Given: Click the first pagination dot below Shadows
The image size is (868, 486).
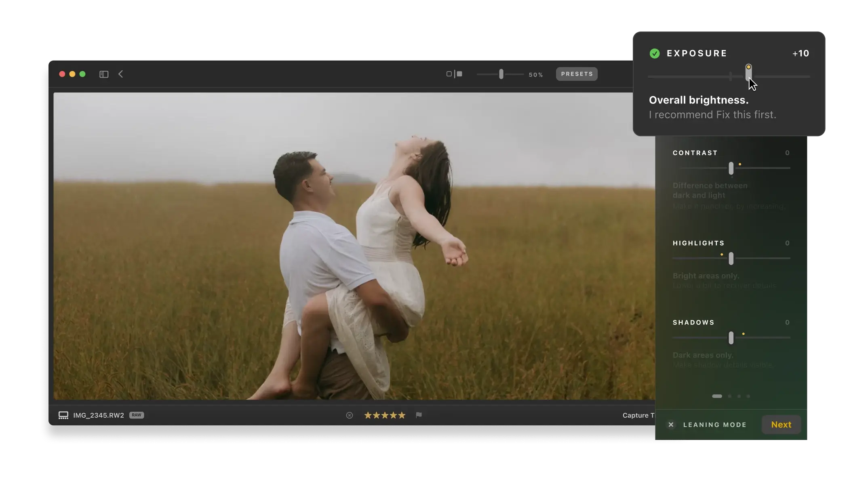Looking at the screenshot, I should [717, 396].
